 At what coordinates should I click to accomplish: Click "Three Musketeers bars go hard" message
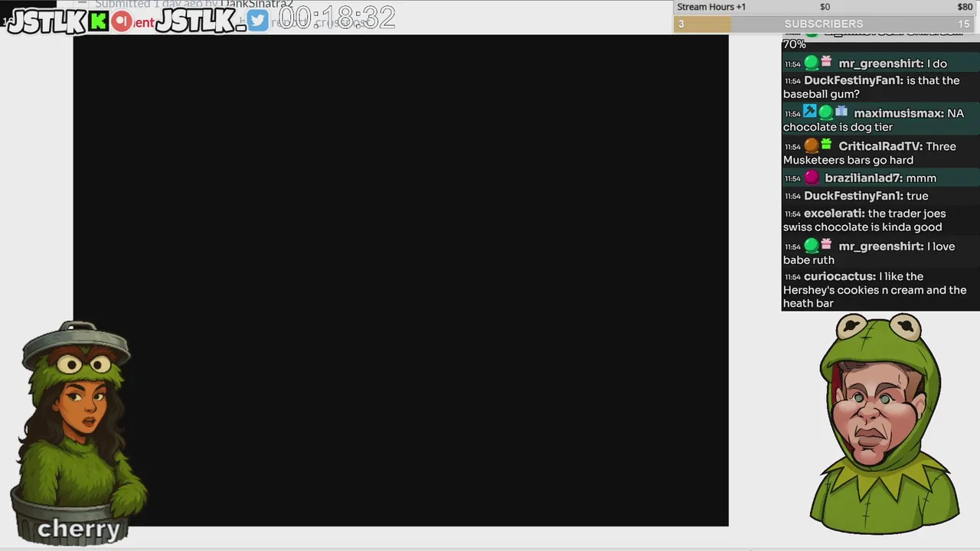[870, 153]
